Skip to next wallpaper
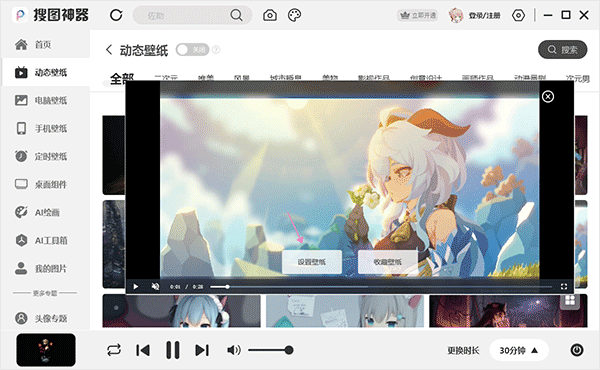The image size is (600, 370). [202, 350]
